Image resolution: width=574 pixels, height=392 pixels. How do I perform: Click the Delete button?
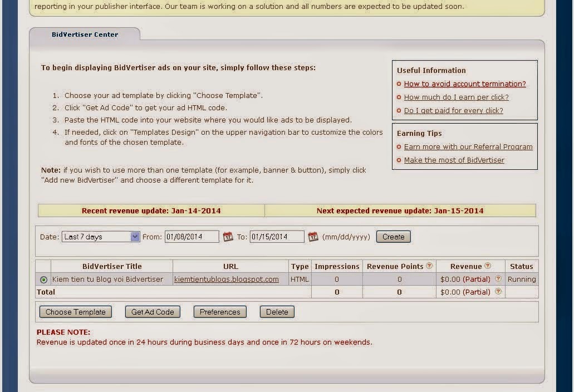point(277,312)
